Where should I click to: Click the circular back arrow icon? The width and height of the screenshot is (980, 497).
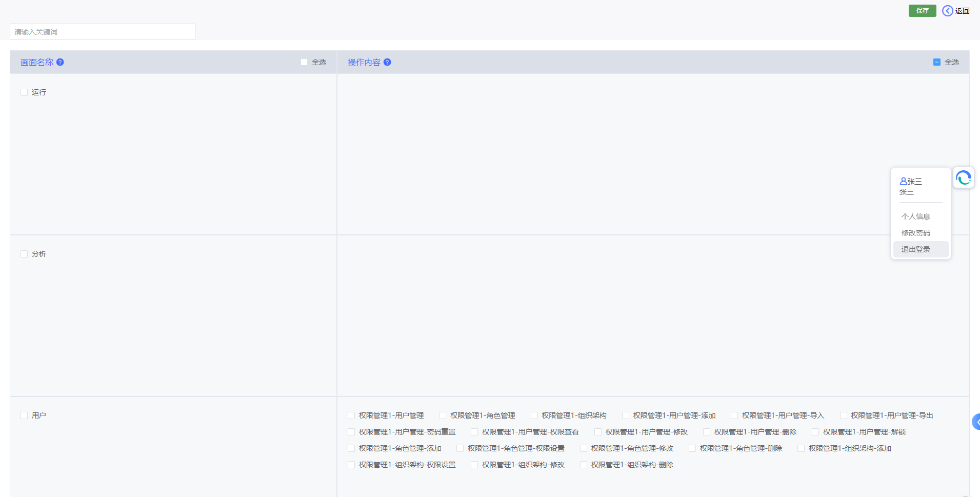(947, 11)
